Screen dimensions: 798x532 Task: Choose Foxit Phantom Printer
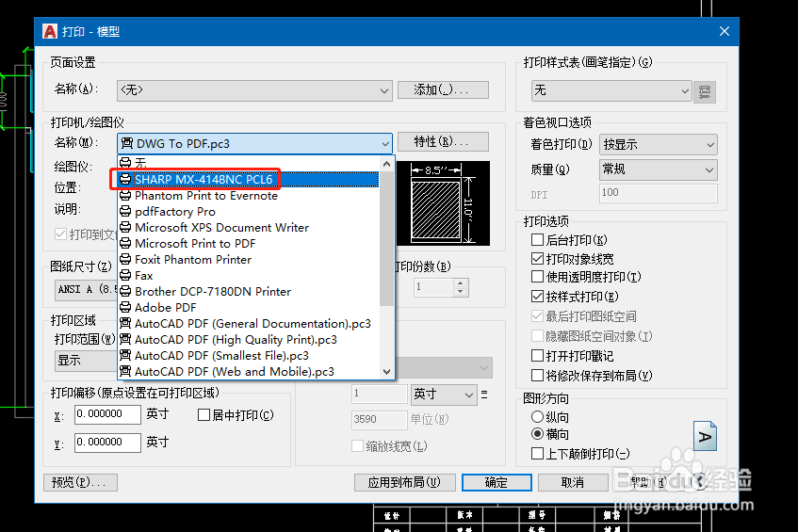click(249, 259)
